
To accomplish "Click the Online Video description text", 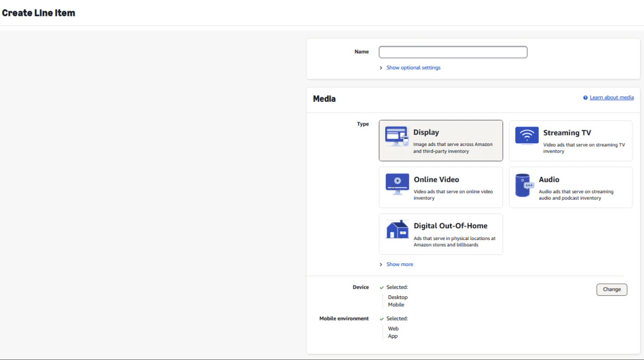I will pos(453,195).
